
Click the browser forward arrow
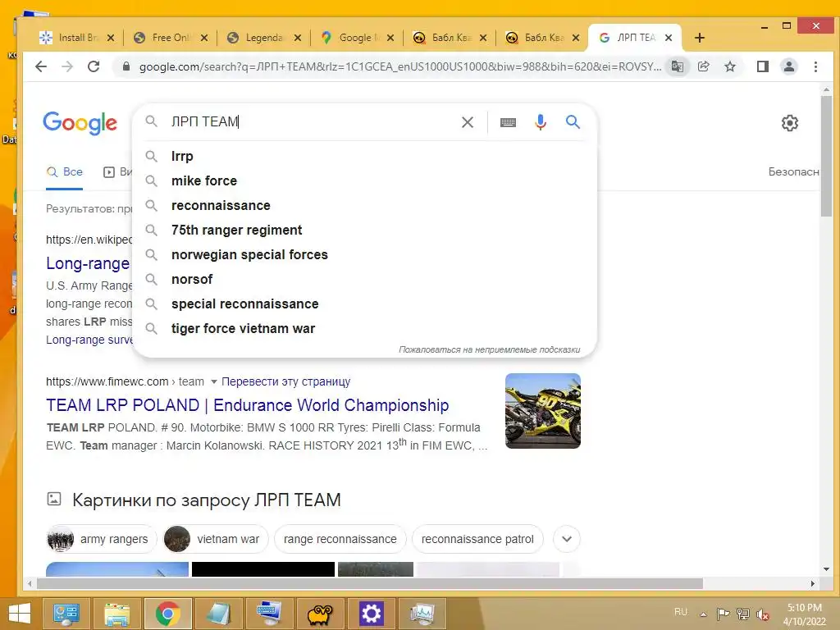pos(67,66)
